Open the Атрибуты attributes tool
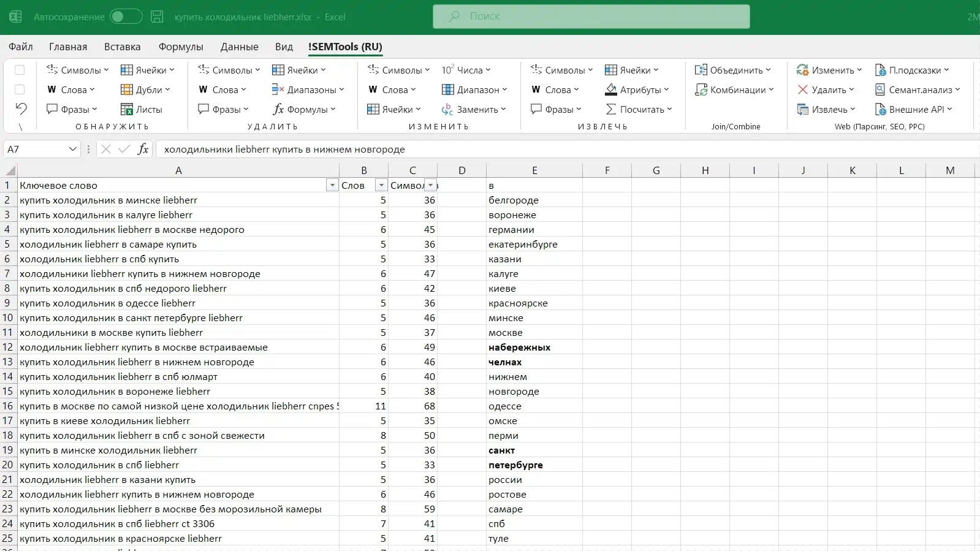Screen dimensions: 980x551 637,89
